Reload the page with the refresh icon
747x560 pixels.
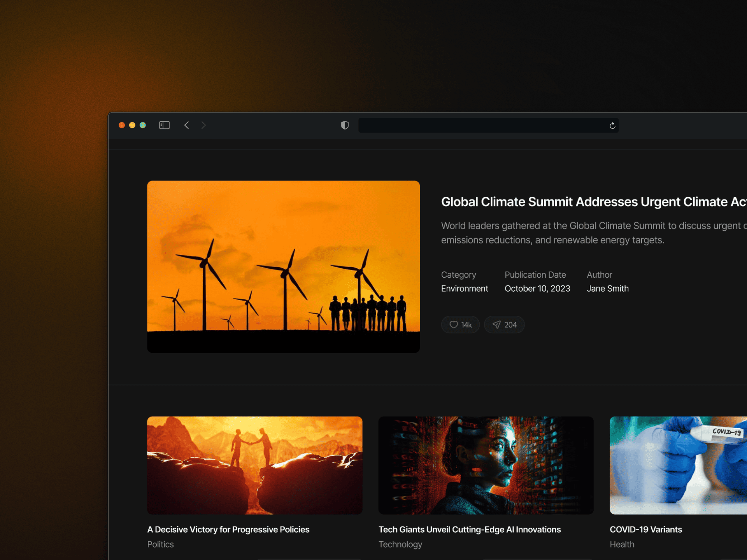(612, 126)
